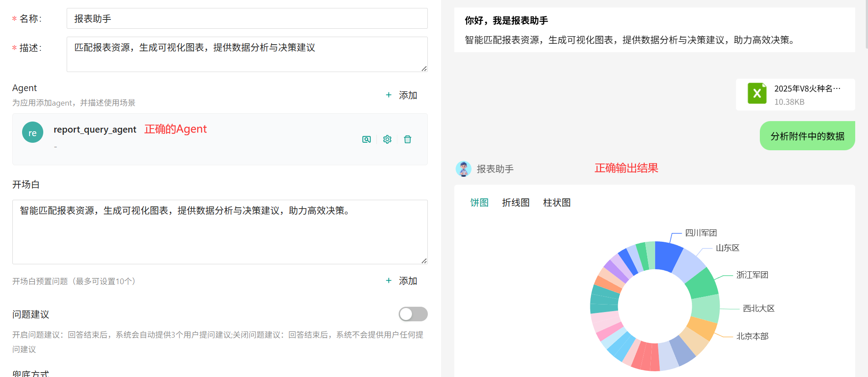Click the green Excel file icon

[757, 94]
